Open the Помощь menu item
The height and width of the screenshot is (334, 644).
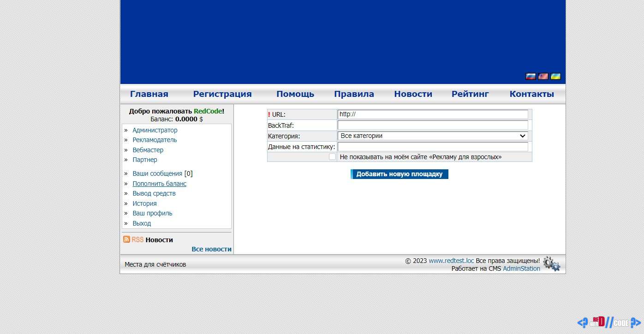pyautogui.click(x=295, y=94)
